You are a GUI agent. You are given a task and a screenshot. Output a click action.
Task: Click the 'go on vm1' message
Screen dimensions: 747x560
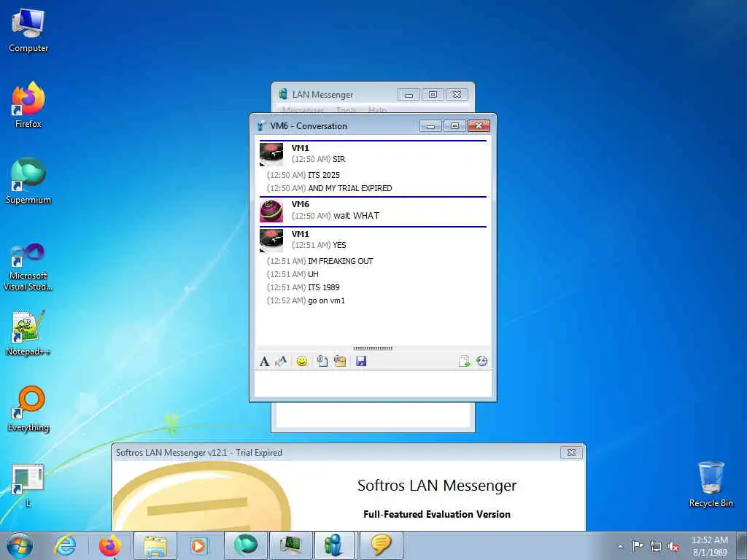(x=326, y=300)
